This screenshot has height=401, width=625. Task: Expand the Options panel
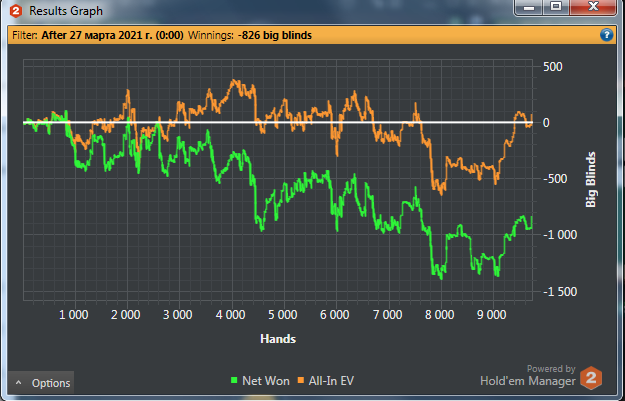[x=41, y=383]
